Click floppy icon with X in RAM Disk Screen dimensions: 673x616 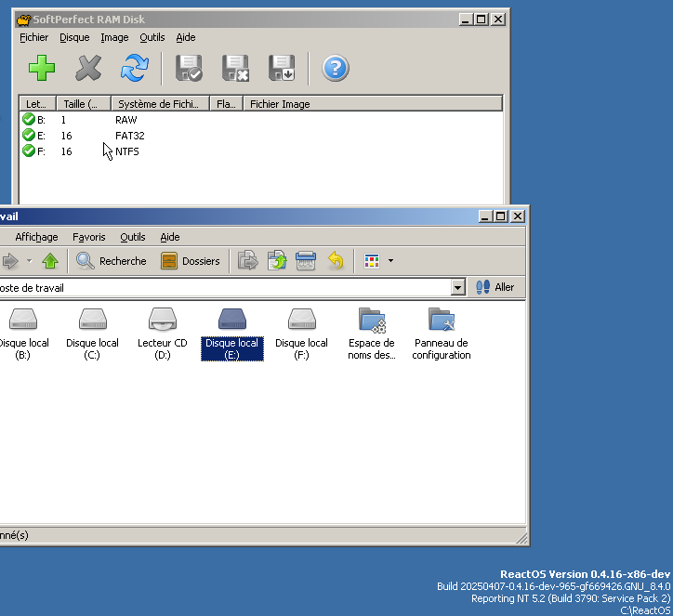235,68
